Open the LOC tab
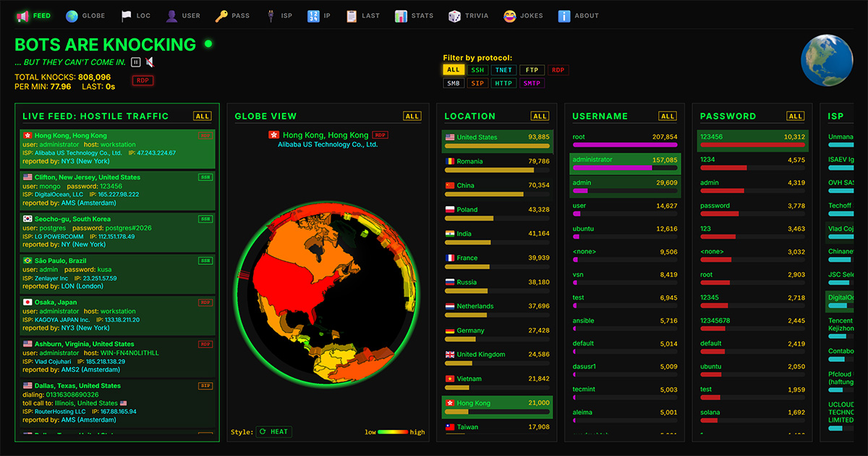 136,15
